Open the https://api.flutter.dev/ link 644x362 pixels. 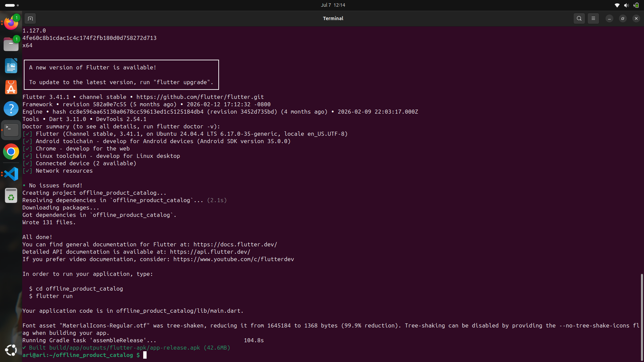pyautogui.click(x=210, y=252)
